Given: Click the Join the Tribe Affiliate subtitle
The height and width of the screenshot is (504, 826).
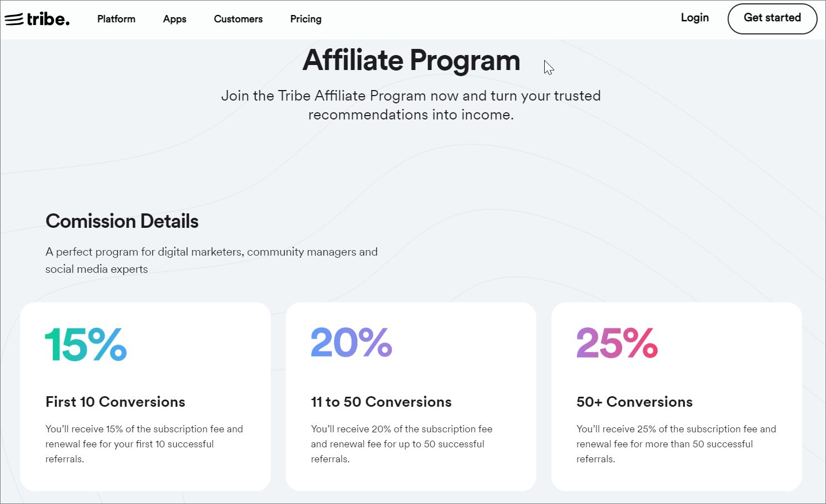Looking at the screenshot, I should [411, 105].
